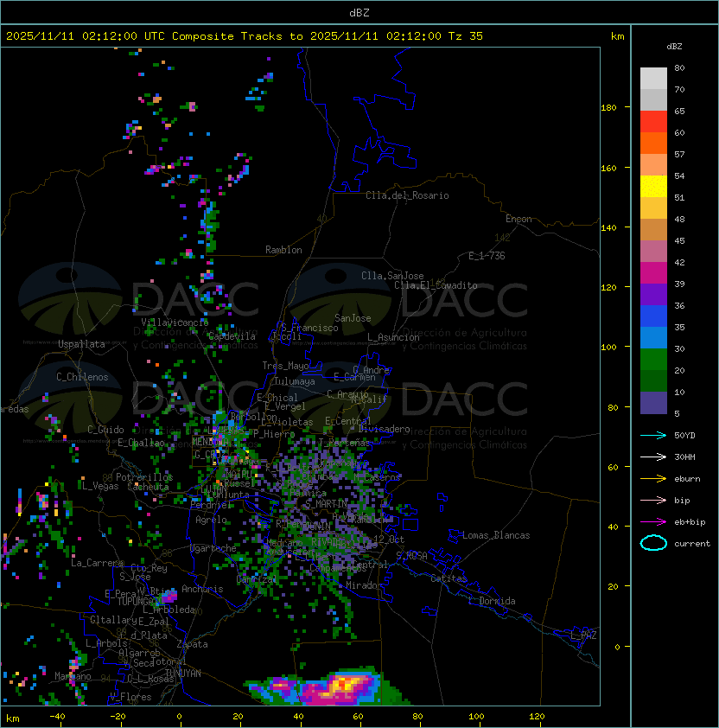719x728 pixels.
Task: Click the 'Encon' place label
Action: (x=519, y=219)
